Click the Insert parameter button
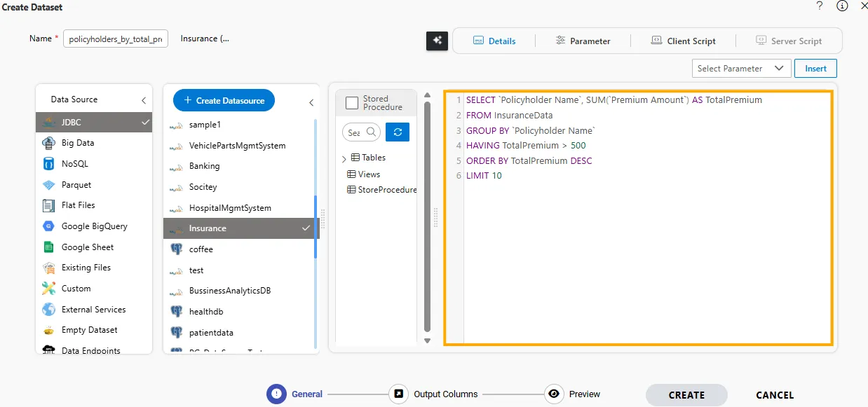Viewport: 868px width, 407px height. (x=815, y=69)
